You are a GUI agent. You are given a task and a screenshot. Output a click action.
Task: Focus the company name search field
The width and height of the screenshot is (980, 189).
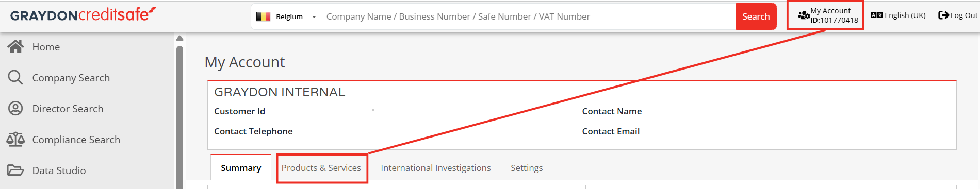pos(528,16)
